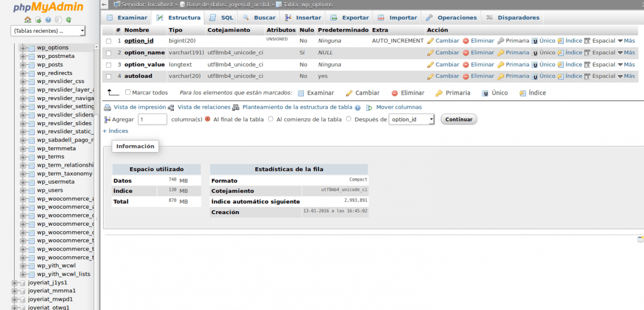This screenshot has height=310, width=644.
Task: Open wp_yith_wcwl_lists table in sidebar
Action: pyautogui.click(x=64, y=274)
